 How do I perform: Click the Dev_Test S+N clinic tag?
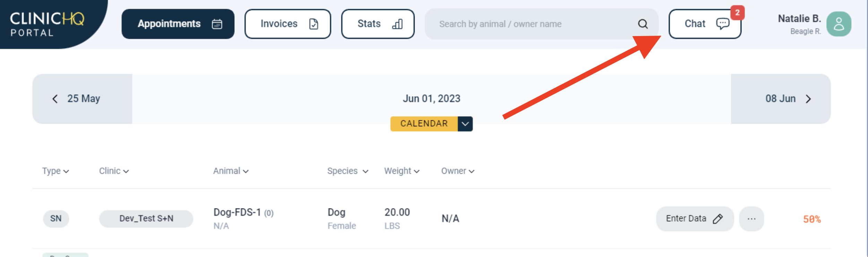point(146,219)
